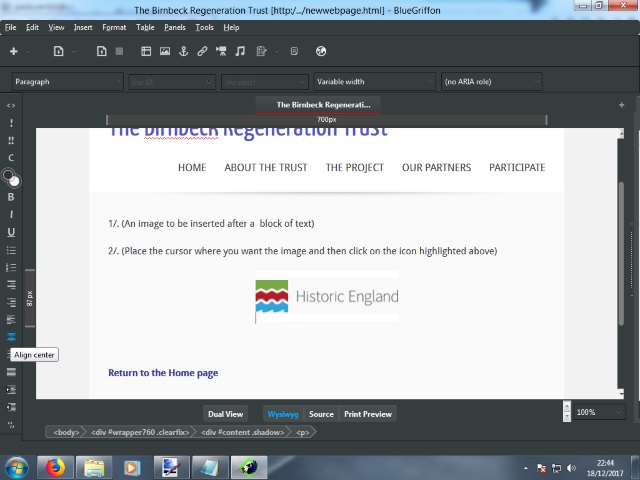Viewport: 640px width, 480px height.
Task: Switch to Source view
Action: coord(321,414)
